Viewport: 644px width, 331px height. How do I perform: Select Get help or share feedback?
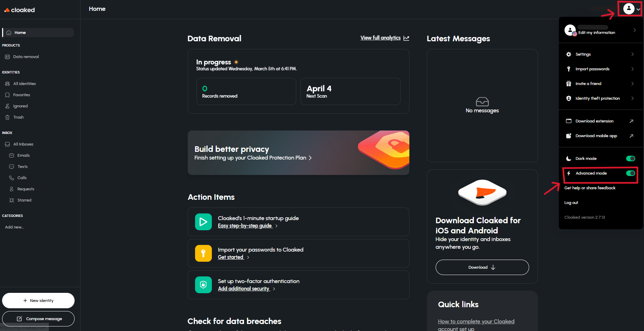590,188
